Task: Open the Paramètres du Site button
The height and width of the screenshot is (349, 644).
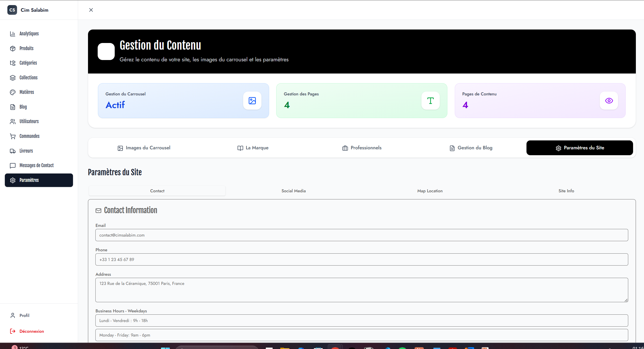Action: coord(579,148)
